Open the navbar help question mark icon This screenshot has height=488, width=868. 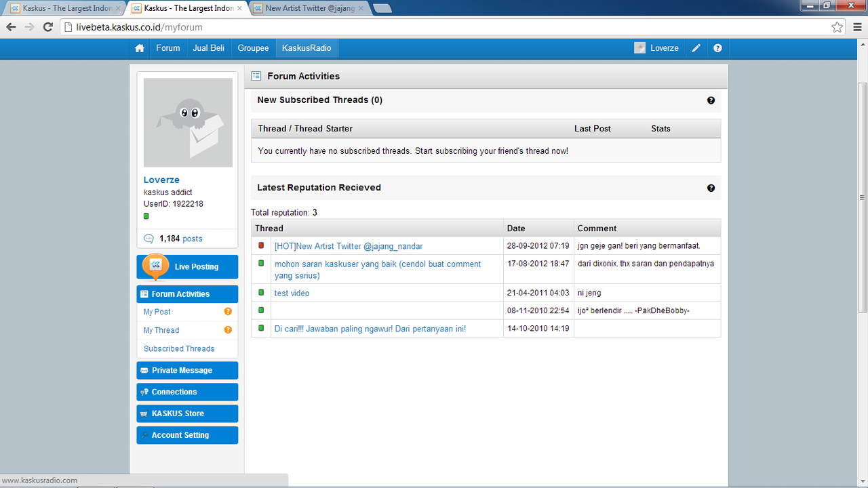[717, 48]
